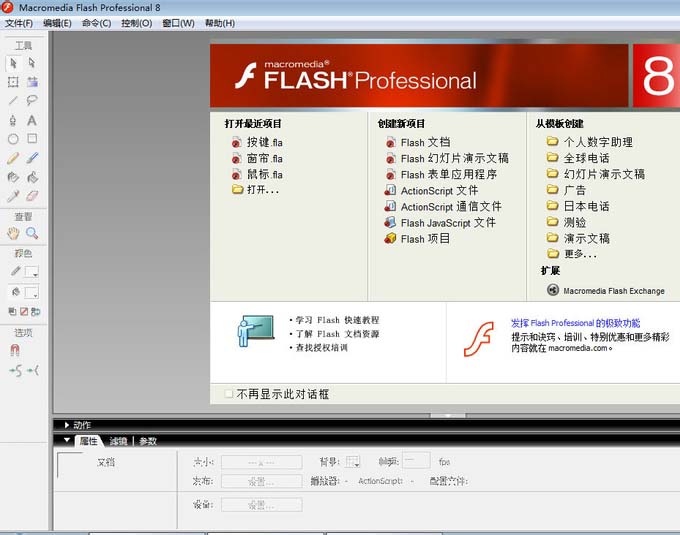This screenshot has height=535, width=680.
Task: Choose the Pencil tool
Action: pos(13,158)
